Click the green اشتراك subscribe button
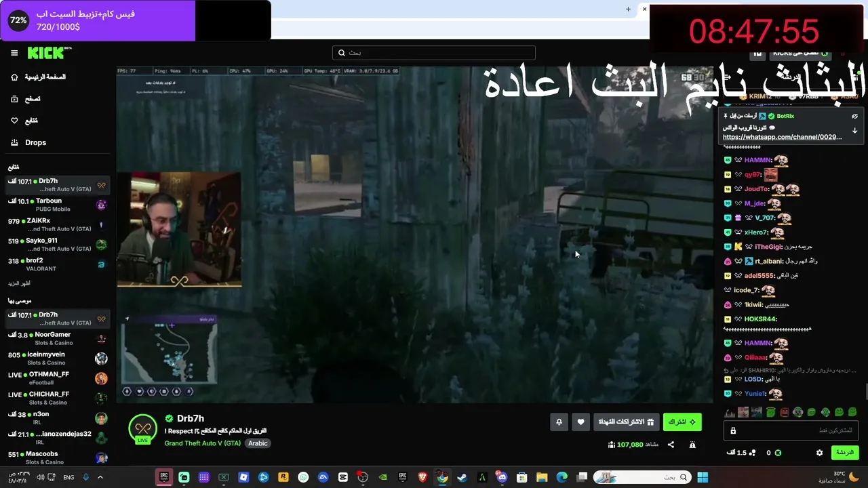The height and width of the screenshot is (488, 868). (682, 422)
